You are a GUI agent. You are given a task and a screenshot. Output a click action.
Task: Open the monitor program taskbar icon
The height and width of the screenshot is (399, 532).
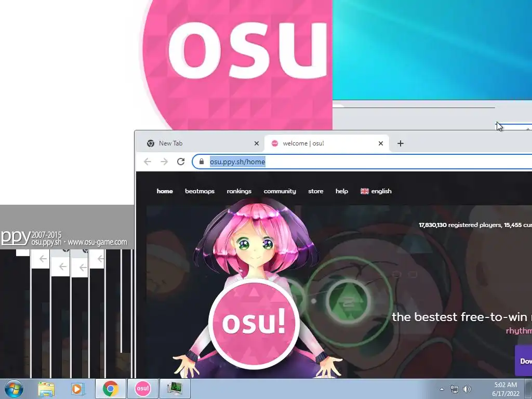175,389
